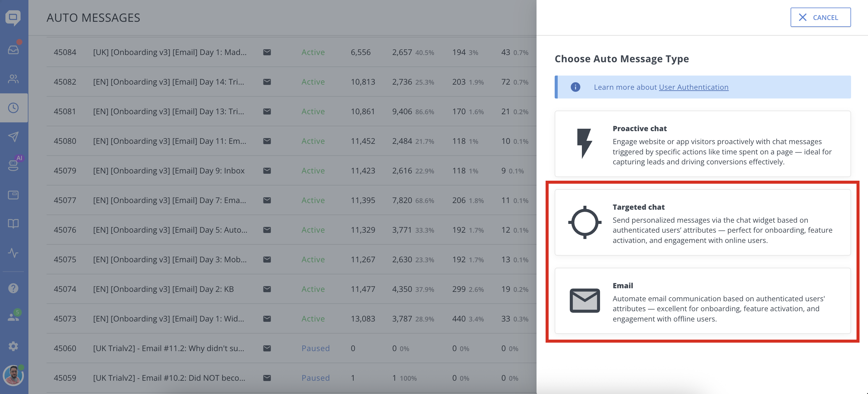
Task: Click sent count 13,083 for message 45073
Action: pos(363,318)
